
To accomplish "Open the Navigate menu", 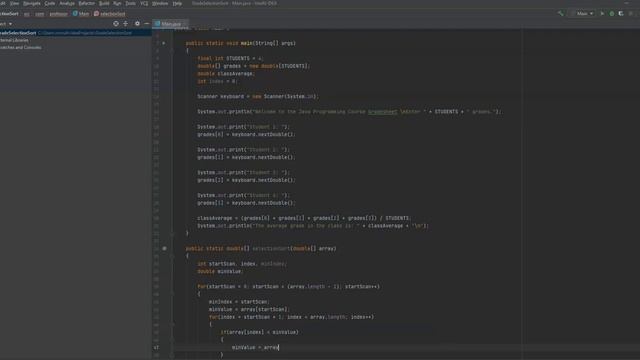I will point(31,3).
